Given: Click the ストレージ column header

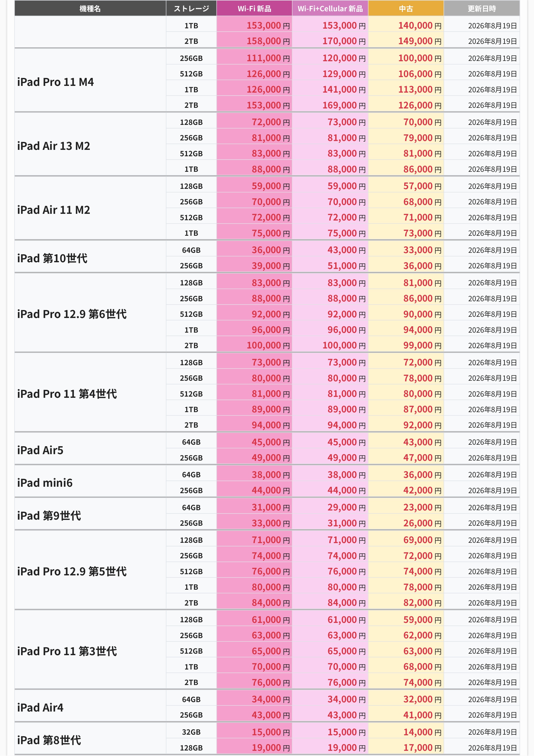Looking at the screenshot, I should point(191,9).
